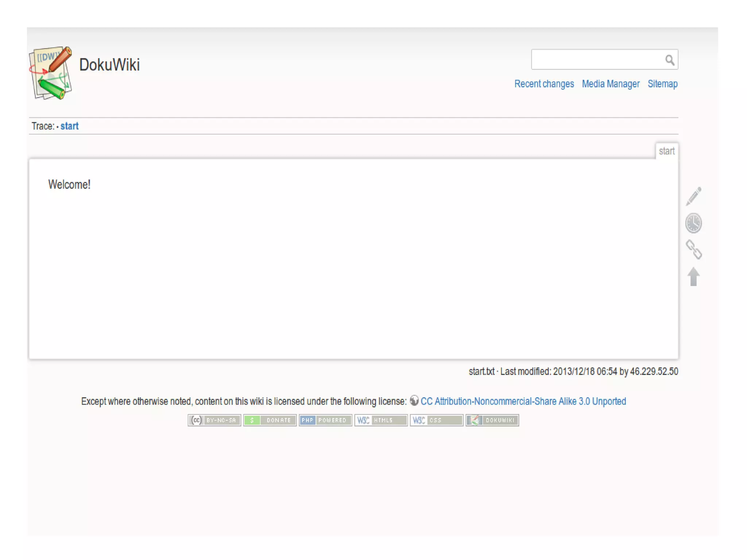Open the Recent changes link
The height and width of the screenshot is (560, 747).
(x=544, y=84)
